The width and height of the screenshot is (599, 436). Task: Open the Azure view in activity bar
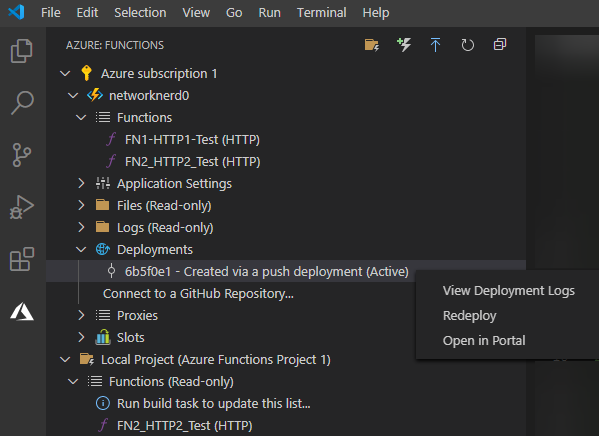(22, 311)
